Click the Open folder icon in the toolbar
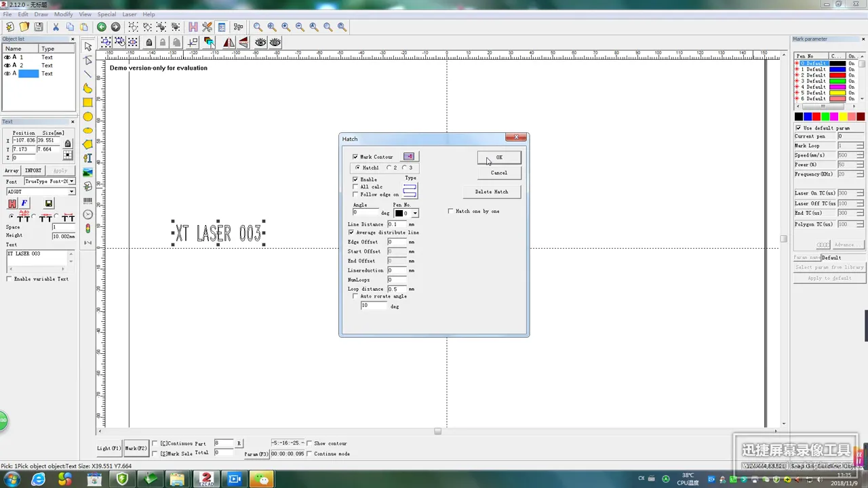Viewport: 868px width, 488px height. pyautogui.click(x=24, y=27)
